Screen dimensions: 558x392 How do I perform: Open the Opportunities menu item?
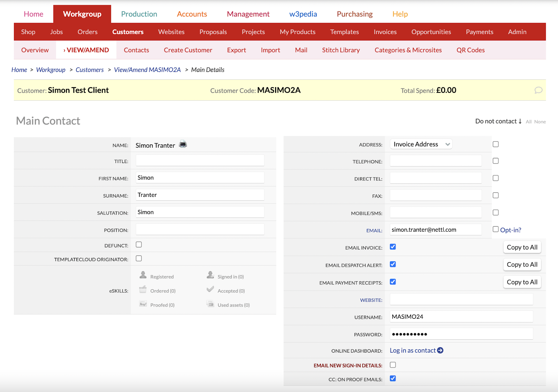point(431,32)
